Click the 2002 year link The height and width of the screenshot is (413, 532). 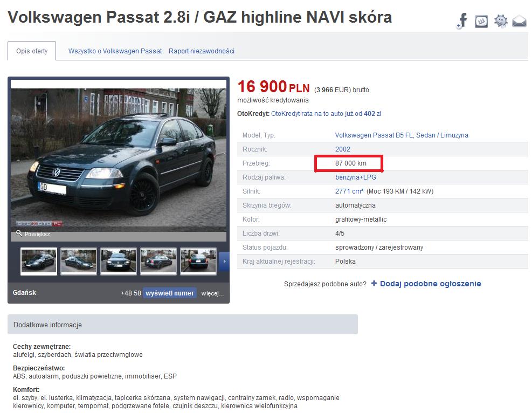pos(343,149)
